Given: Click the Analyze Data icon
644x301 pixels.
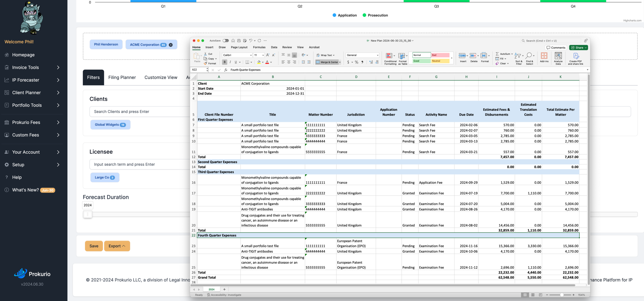Looking at the screenshot, I should pyautogui.click(x=558, y=58).
